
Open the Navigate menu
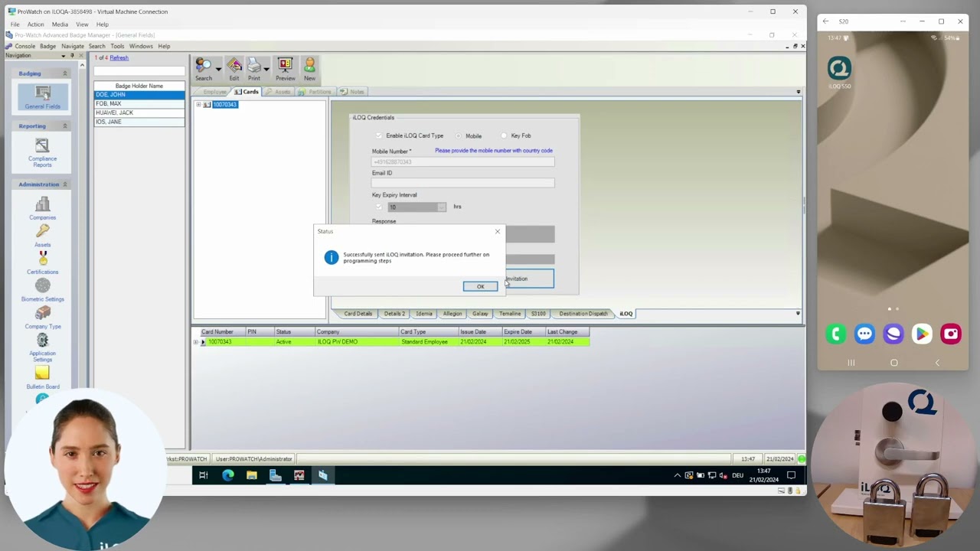[x=73, y=46]
